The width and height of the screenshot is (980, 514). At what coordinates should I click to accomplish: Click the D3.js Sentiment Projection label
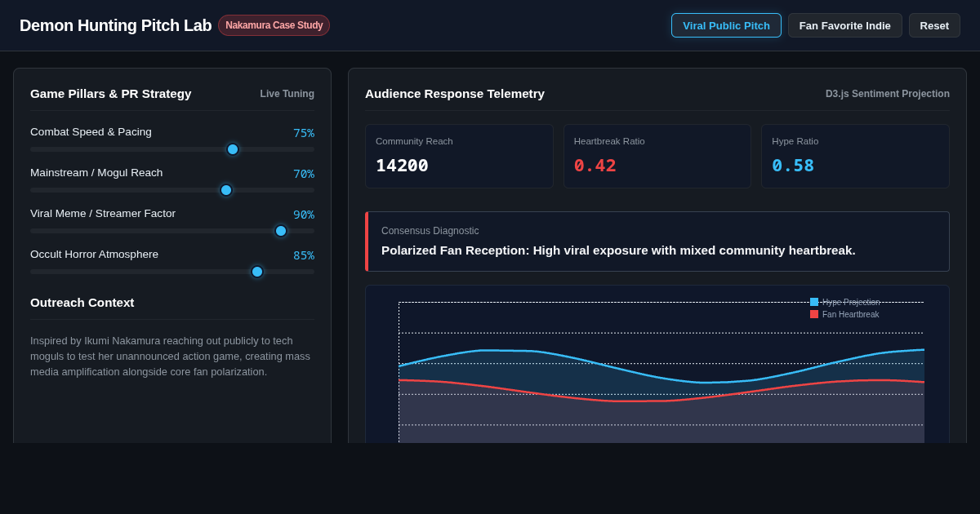click(888, 94)
